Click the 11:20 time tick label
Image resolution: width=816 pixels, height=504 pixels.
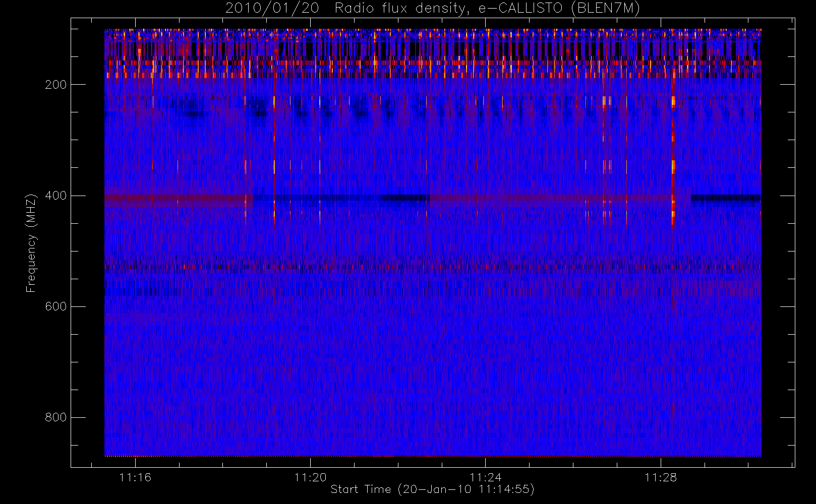[310, 477]
